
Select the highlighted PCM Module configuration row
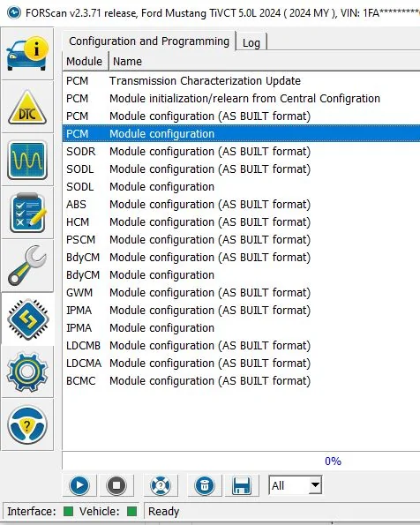[241, 133]
